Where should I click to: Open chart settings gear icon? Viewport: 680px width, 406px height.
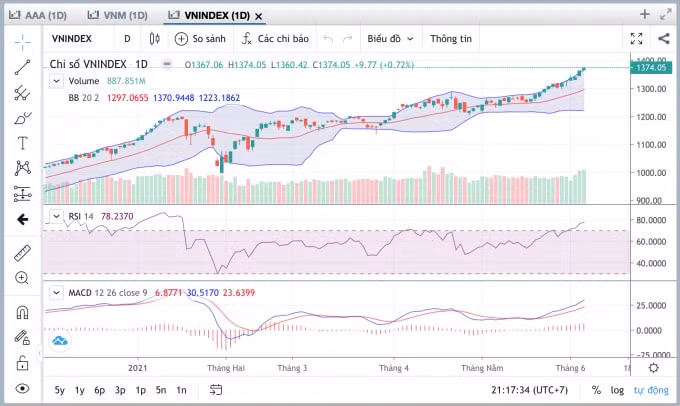coord(654,368)
